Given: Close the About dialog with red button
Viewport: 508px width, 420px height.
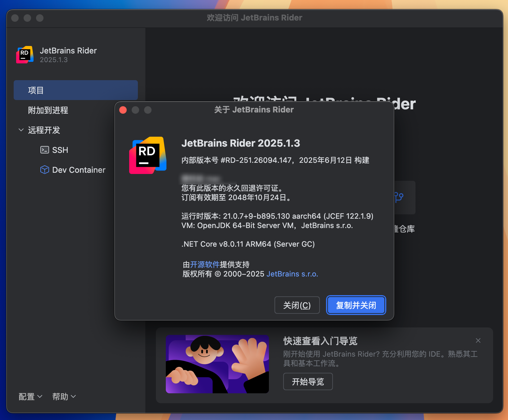Looking at the screenshot, I should point(123,110).
